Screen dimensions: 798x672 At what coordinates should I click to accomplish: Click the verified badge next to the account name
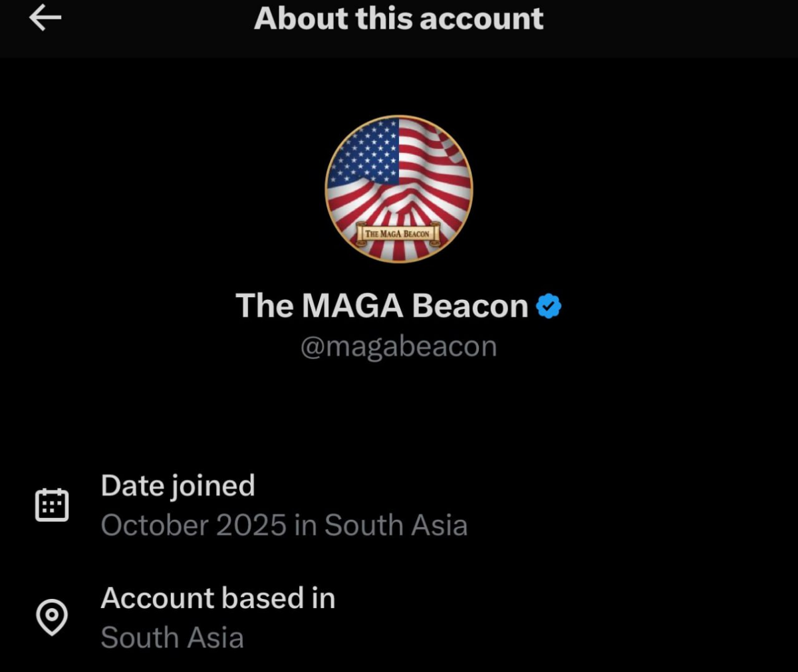(549, 305)
